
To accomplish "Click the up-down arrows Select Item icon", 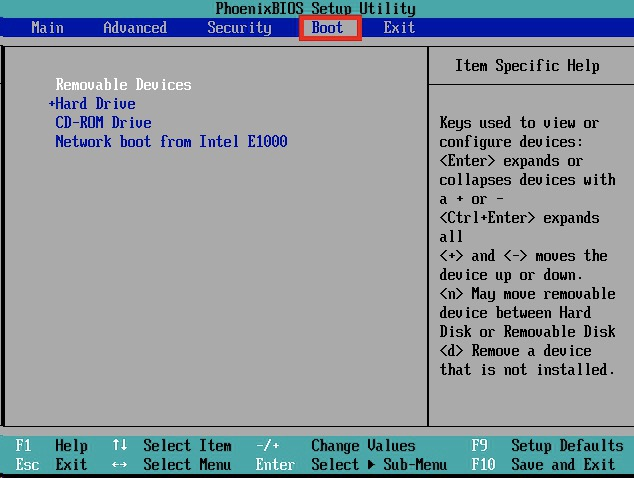I will [x=120, y=445].
